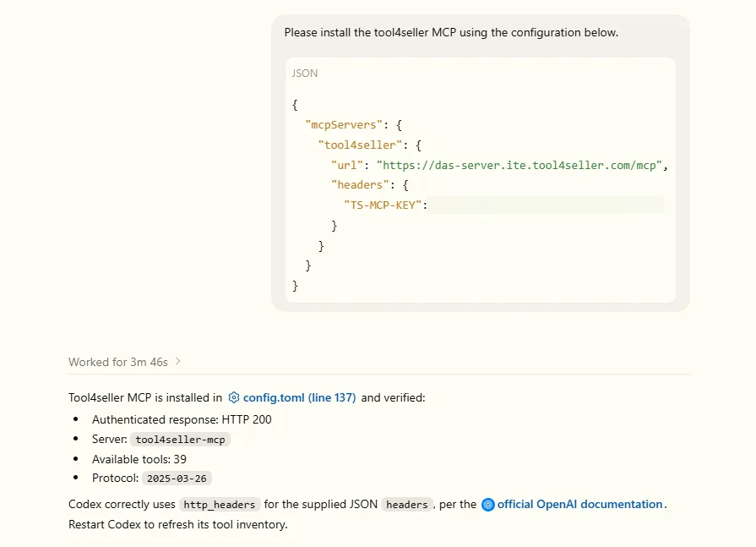756x547 pixels.
Task: Click "Available tools: 39" bullet
Action: pos(139,459)
